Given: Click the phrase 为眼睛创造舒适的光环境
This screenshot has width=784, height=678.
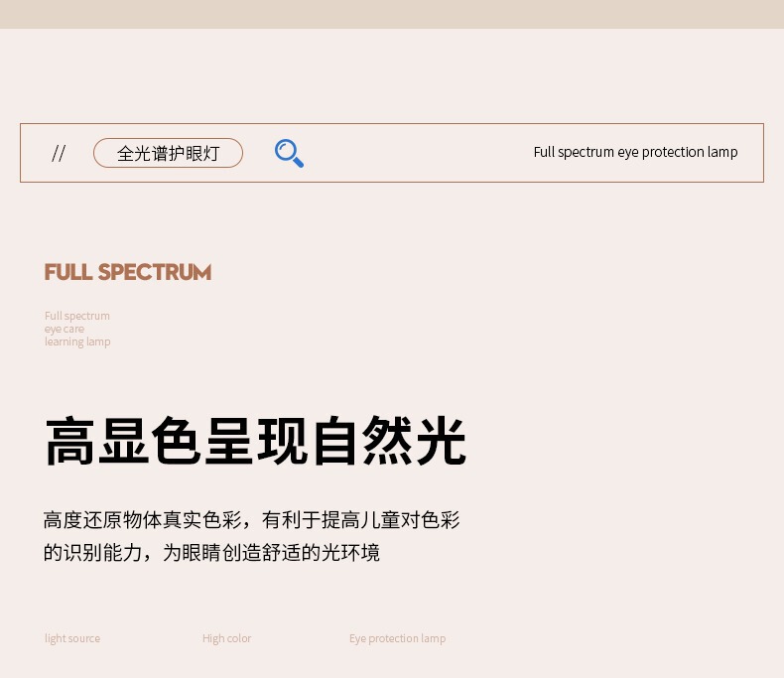Looking at the screenshot, I should pyautogui.click(x=272, y=553).
